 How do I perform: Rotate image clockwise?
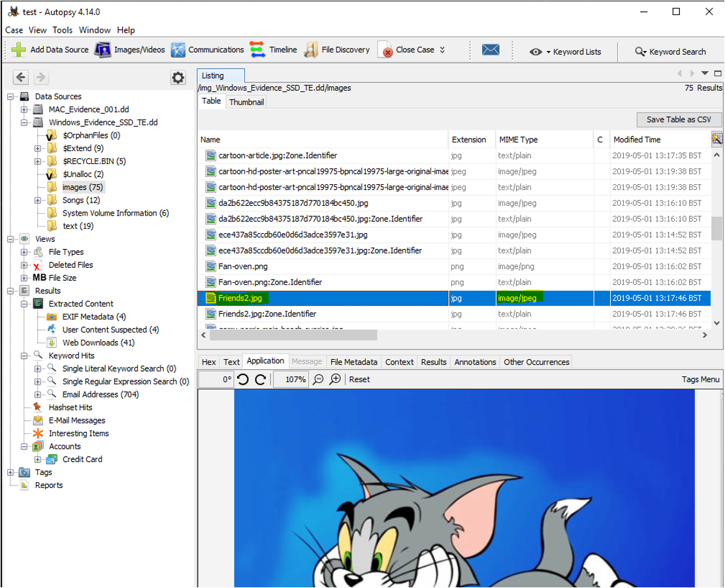click(x=261, y=380)
